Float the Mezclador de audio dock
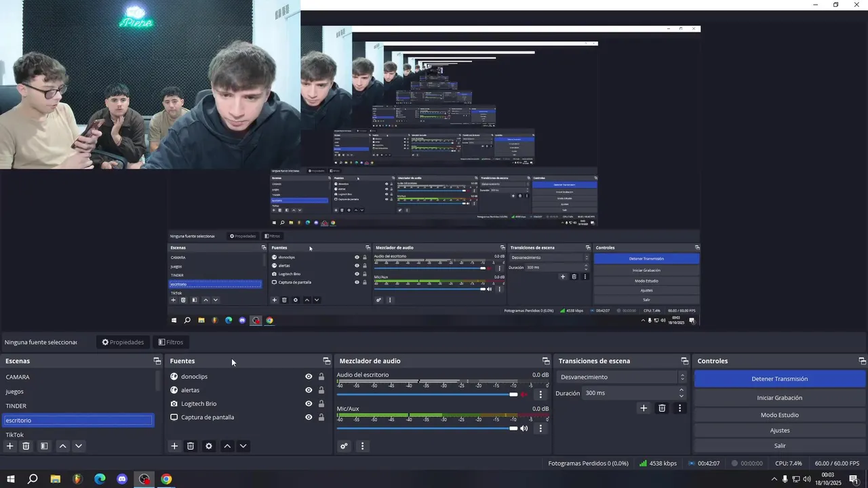This screenshot has width=868, height=488. 546,361
